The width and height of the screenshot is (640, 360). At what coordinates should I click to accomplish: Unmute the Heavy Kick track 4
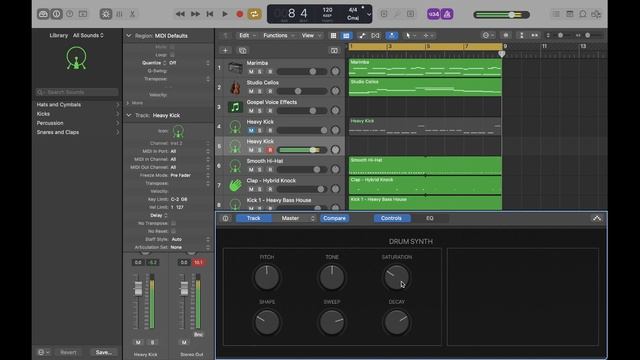point(251,130)
